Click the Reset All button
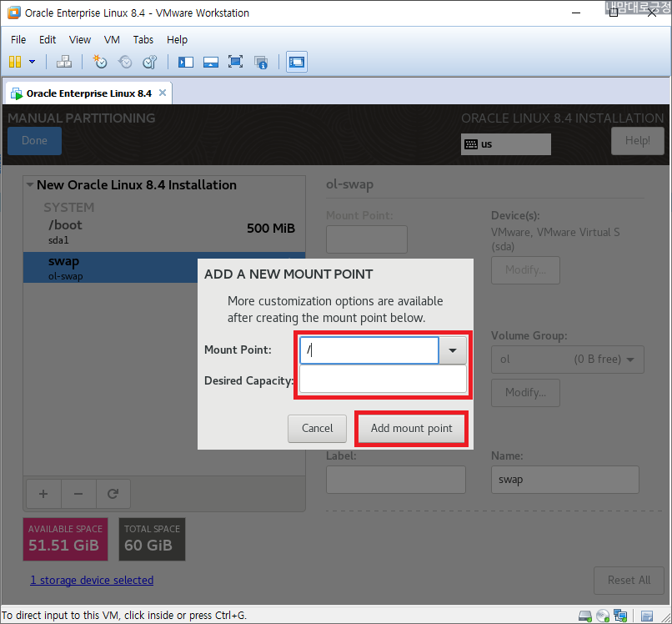The image size is (672, 624). click(629, 581)
